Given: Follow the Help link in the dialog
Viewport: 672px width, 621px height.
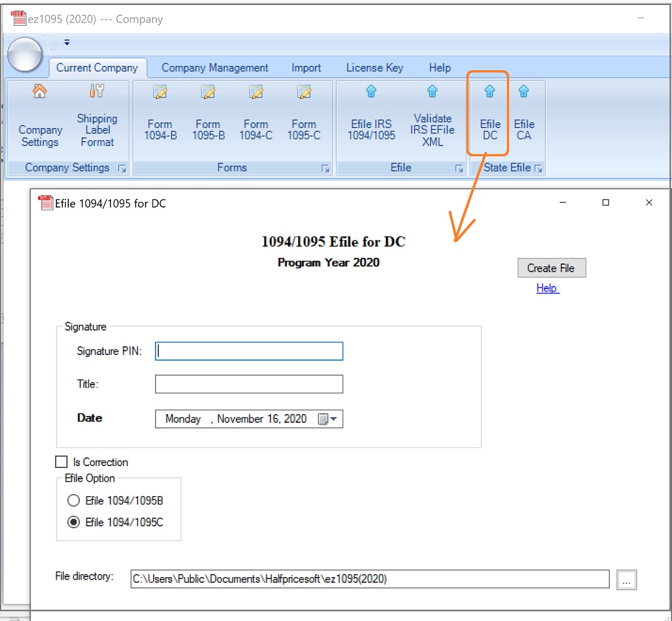Looking at the screenshot, I should click(547, 288).
